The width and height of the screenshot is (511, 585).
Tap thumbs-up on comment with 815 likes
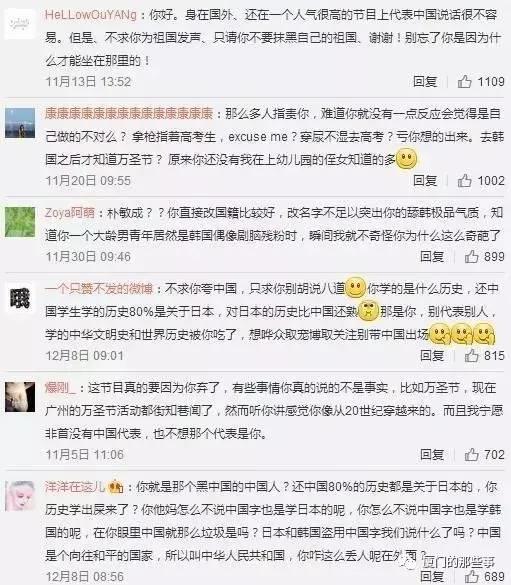click(471, 356)
